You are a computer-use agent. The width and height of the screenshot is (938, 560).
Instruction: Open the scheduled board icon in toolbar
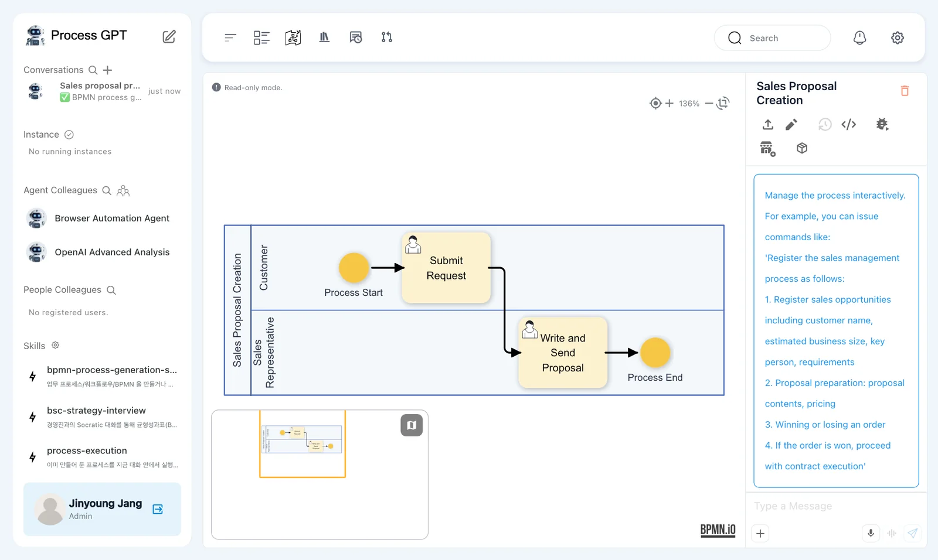pyautogui.click(x=356, y=37)
